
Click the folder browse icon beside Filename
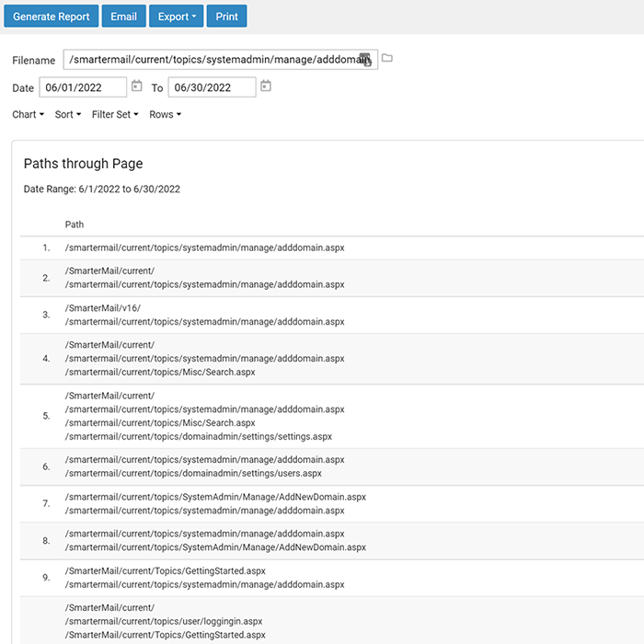click(x=387, y=58)
